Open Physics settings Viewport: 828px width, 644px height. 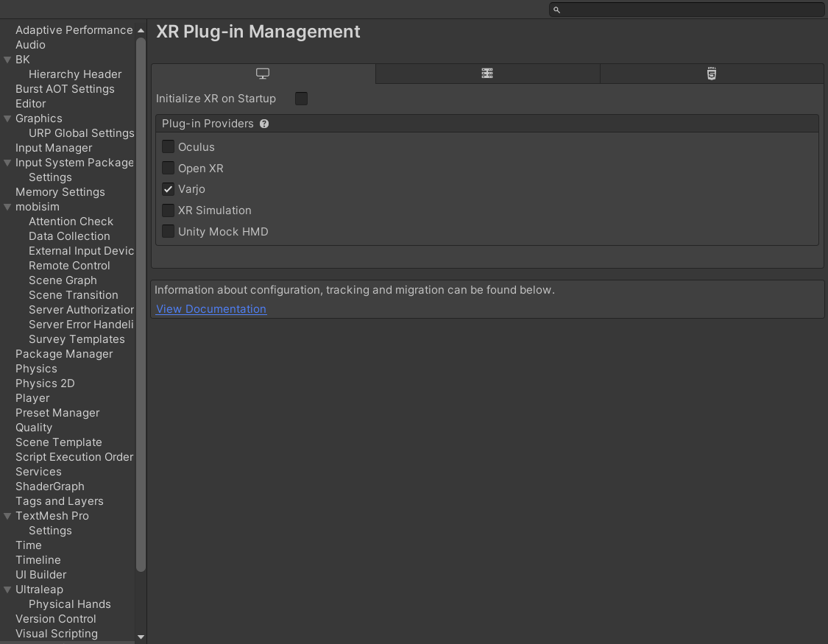37,369
